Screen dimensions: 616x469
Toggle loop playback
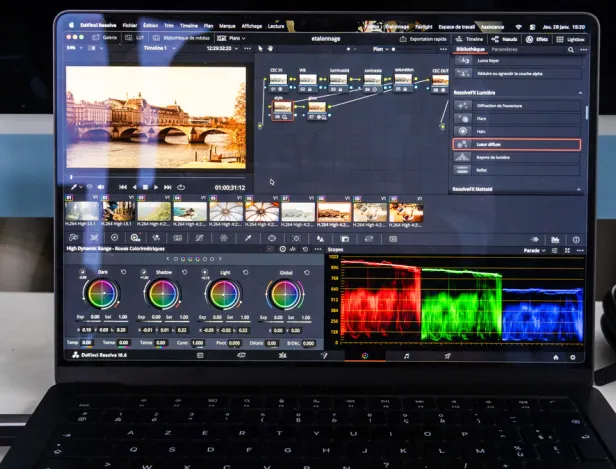[181, 187]
